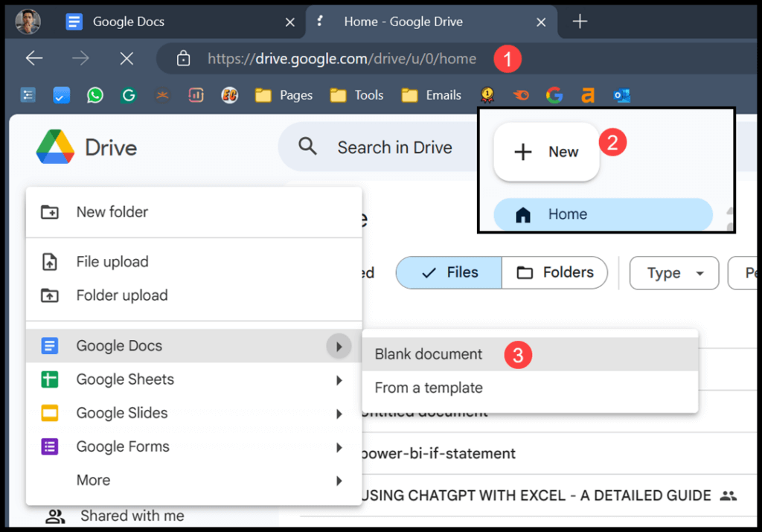View site security lock info
The height and width of the screenshot is (532, 762).
point(183,58)
